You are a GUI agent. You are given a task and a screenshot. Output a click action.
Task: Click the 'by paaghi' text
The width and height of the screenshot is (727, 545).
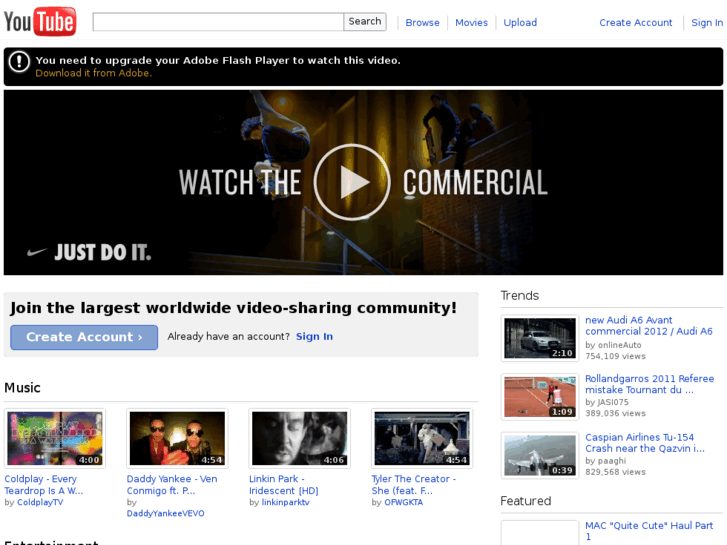point(605,461)
